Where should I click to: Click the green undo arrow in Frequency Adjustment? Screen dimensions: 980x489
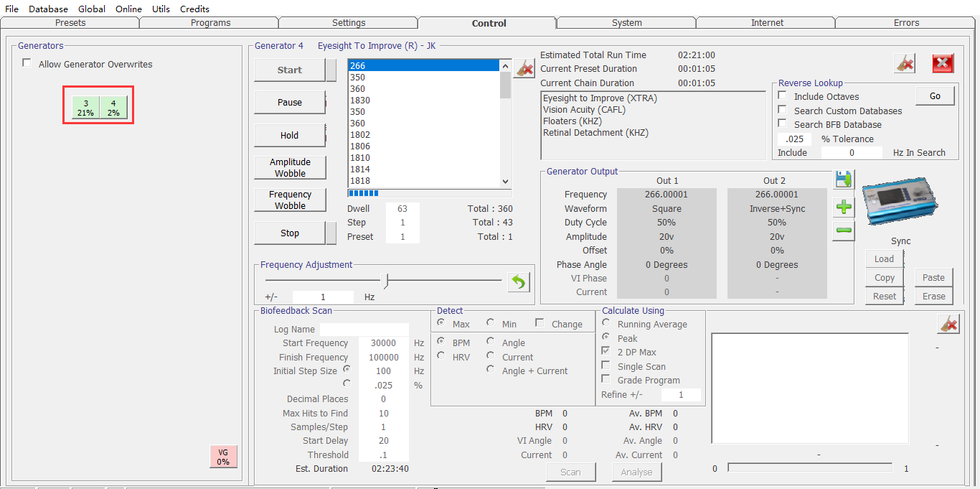tap(518, 282)
